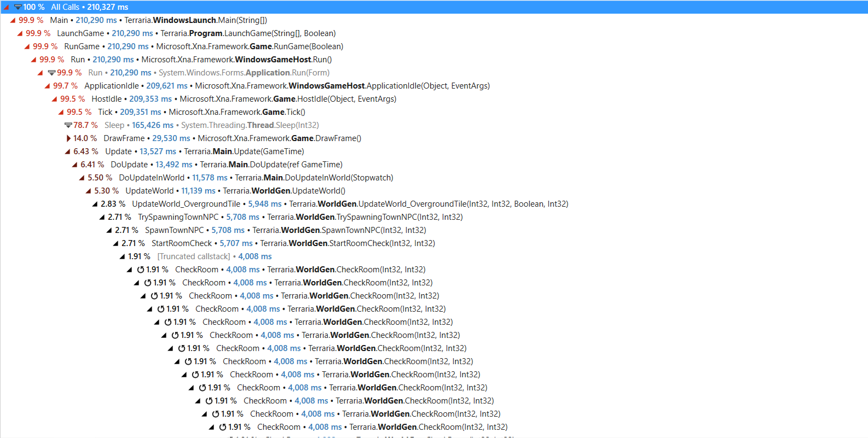Viewport: 868px width, 438px height.
Task: Click the 13,492 ms time value
Action: click(x=174, y=165)
